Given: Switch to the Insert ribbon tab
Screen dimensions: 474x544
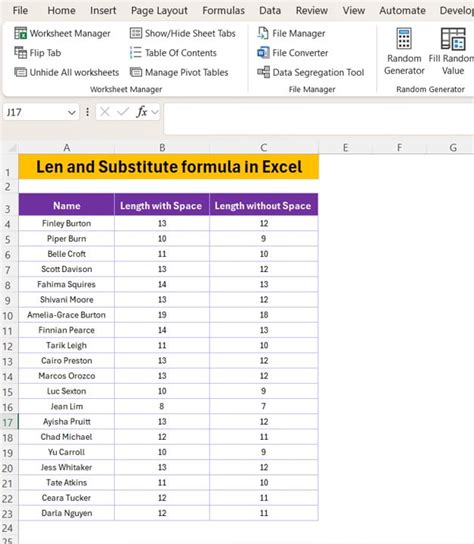Looking at the screenshot, I should (103, 10).
